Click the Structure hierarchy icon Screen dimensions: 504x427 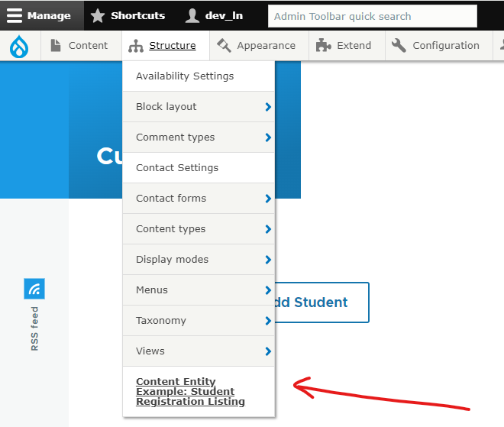tap(136, 46)
